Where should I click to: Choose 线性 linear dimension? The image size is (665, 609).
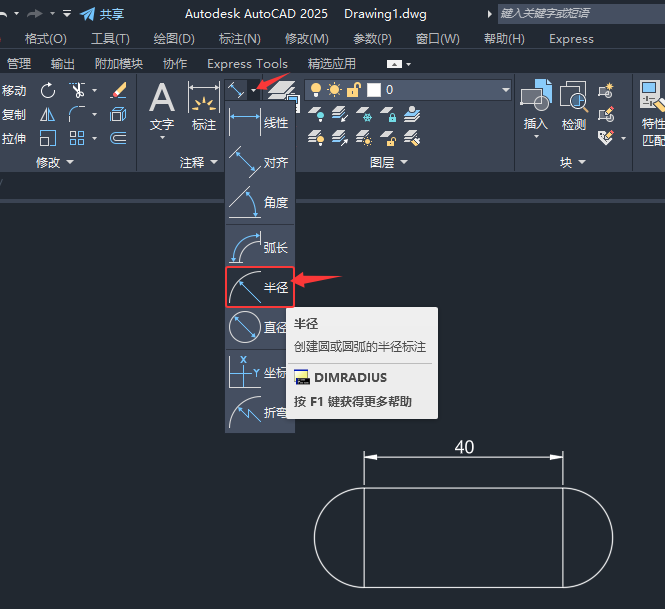[x=260, y=122]
